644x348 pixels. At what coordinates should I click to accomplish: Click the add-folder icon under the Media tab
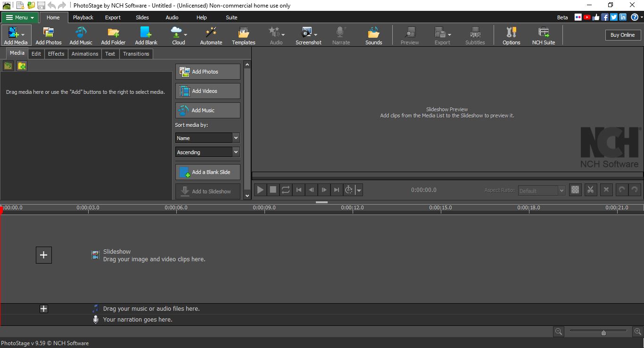point(22,66)
